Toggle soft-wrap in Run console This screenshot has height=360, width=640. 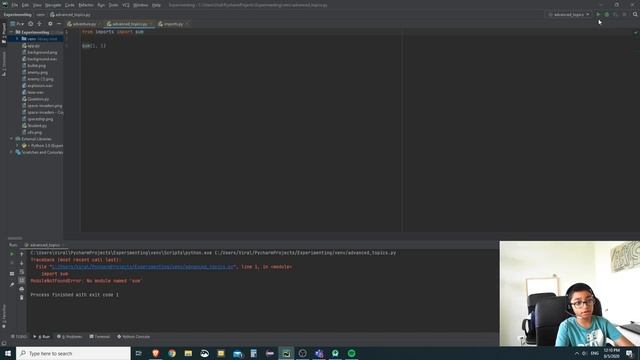22,272
